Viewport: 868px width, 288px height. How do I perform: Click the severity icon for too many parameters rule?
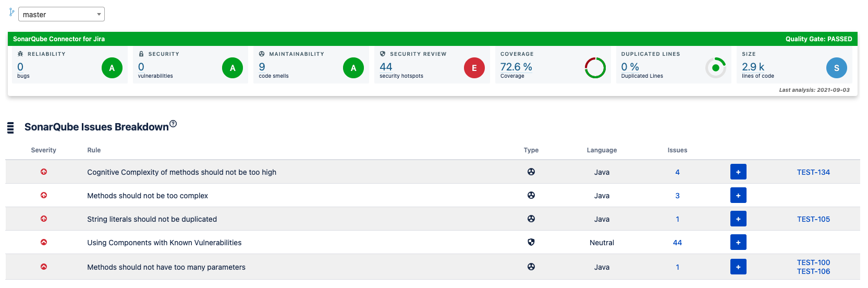pyautogui.click(x=44, y=267)
